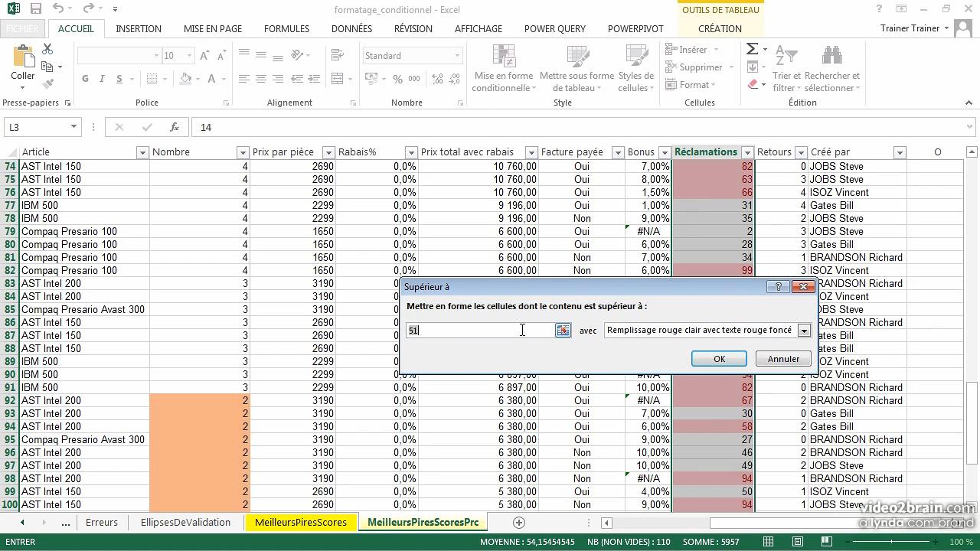Click the Insérer cells button

(692, 49)
